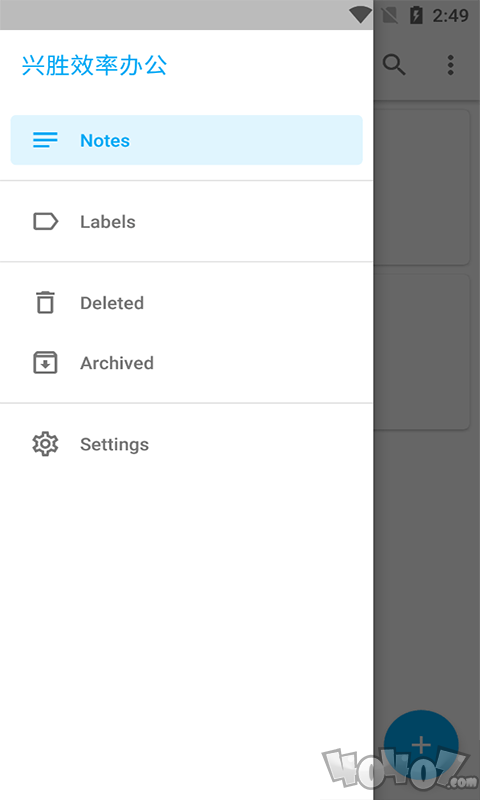Click the Labels tag icon

45,221
